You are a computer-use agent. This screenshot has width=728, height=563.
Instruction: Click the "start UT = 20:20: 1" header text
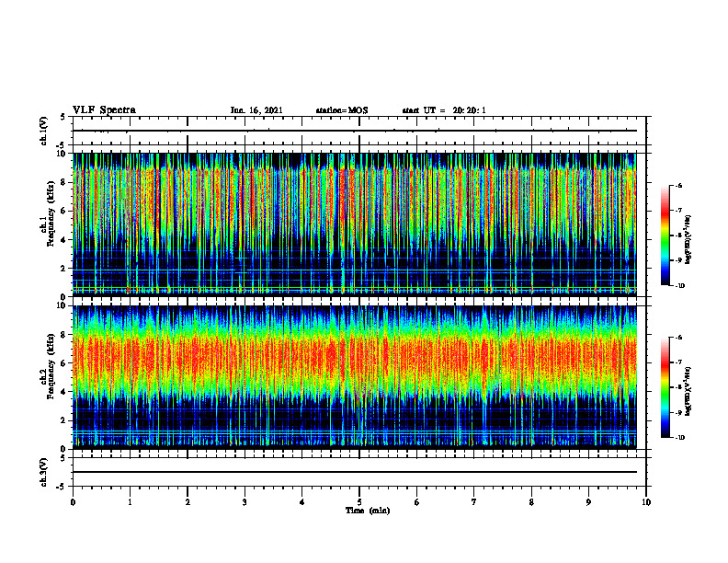click(x=444, y=110)
